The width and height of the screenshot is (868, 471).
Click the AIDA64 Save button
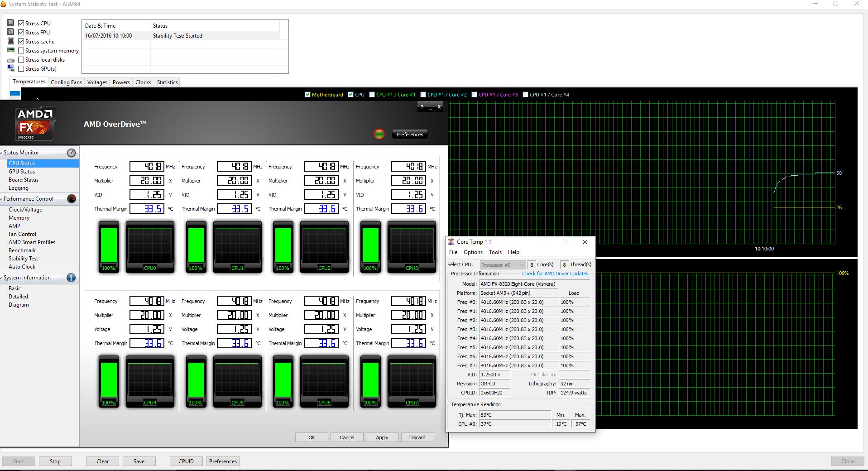pyautogui.click(x=139, y=461)
